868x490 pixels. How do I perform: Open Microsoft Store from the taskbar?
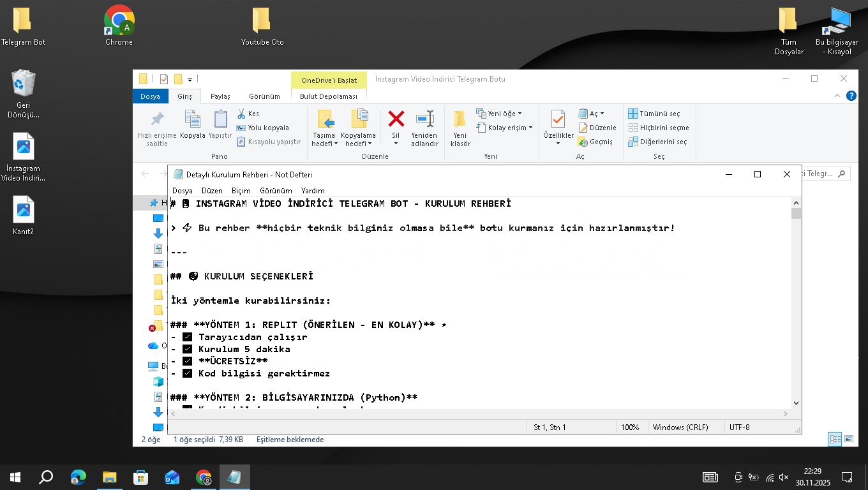pyautogui.click(x=140, y=477)
